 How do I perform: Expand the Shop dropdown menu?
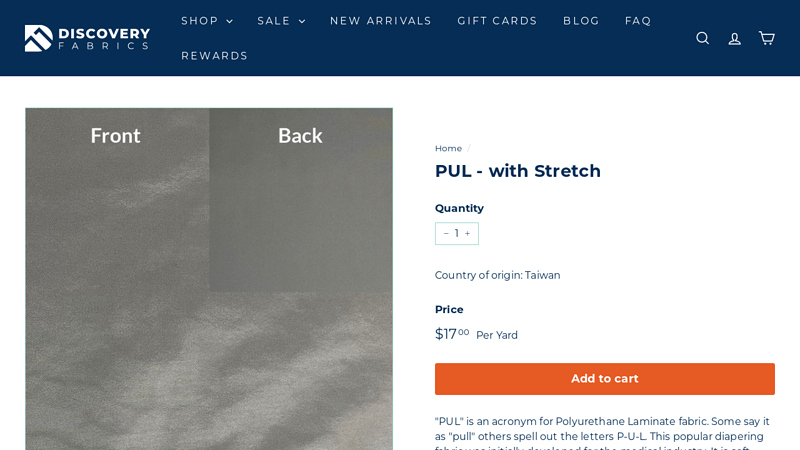206,21
